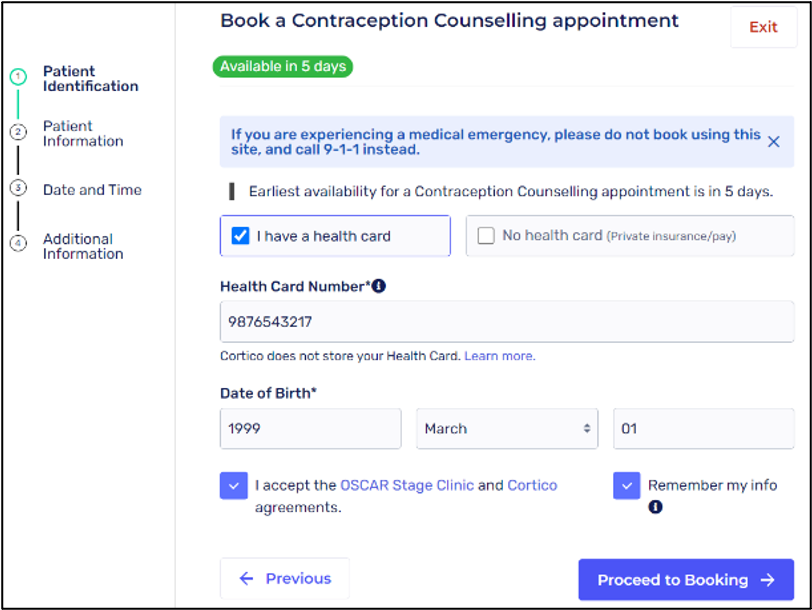Screen dimensions: 812x610
Task: Open Additional Information step
Action: point(83,246)
